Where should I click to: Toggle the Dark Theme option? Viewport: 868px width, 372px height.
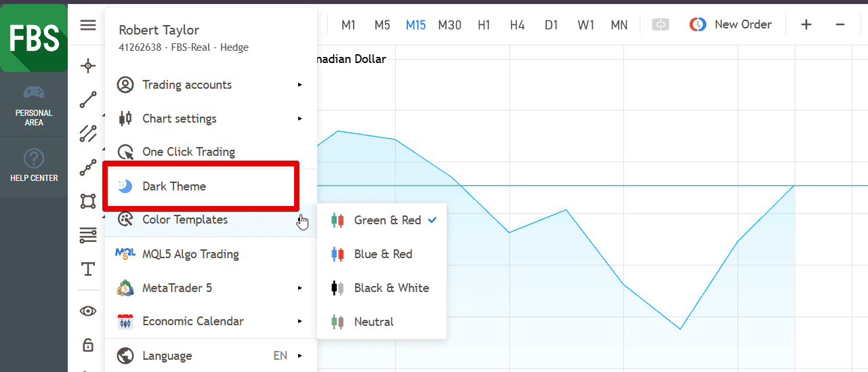pos(173,186)
